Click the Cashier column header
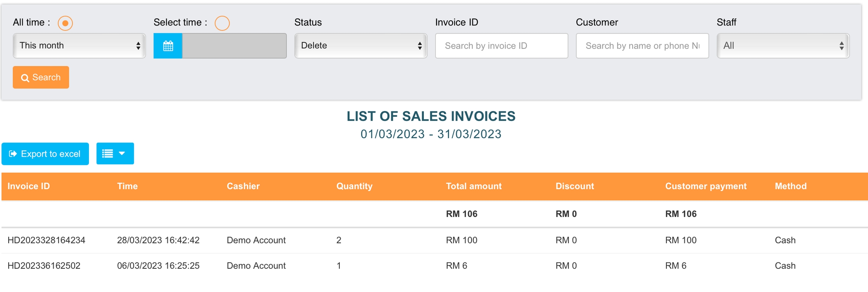 (243, 186)
